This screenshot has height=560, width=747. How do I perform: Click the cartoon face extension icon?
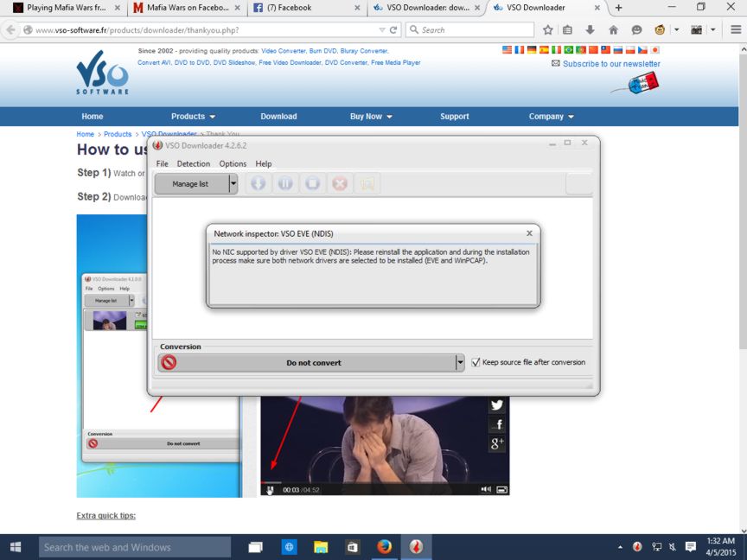[660, 30]
